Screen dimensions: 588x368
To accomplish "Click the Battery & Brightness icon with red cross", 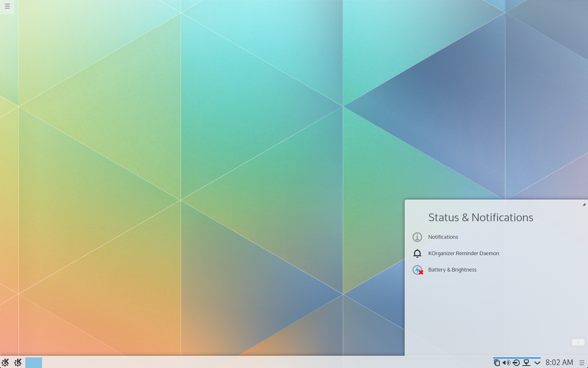I will 417,270.
